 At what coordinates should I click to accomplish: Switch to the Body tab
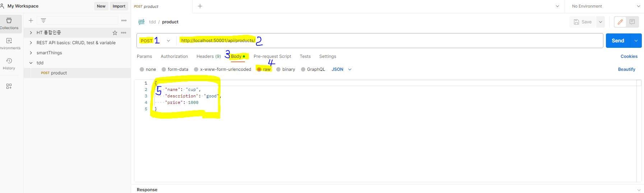(238, 56)
